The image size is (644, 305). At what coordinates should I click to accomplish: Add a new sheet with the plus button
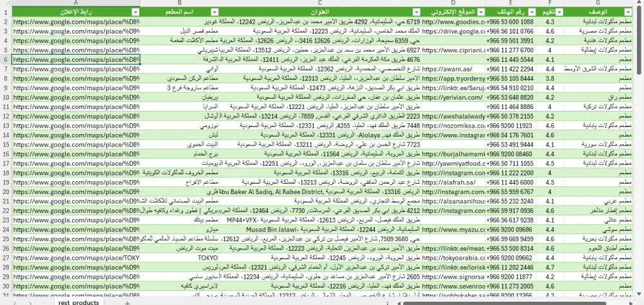pos(128,302)
